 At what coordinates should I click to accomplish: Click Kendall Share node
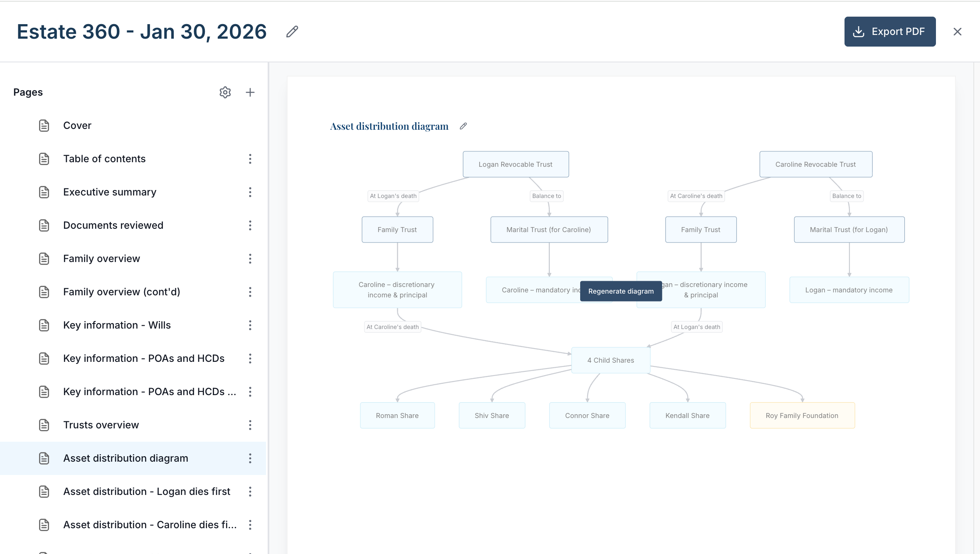tap(687, 415)
